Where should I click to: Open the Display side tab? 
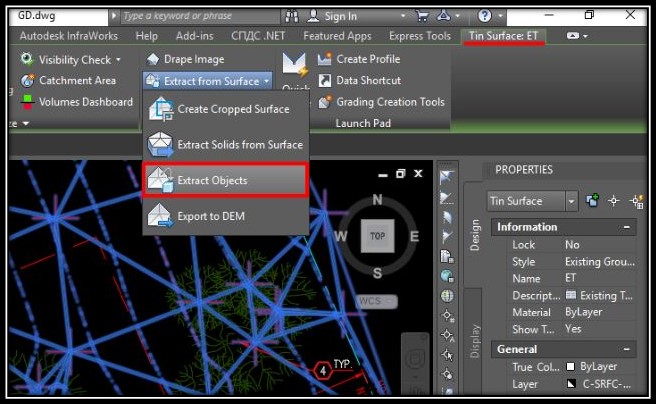click(x=474, y=341)
